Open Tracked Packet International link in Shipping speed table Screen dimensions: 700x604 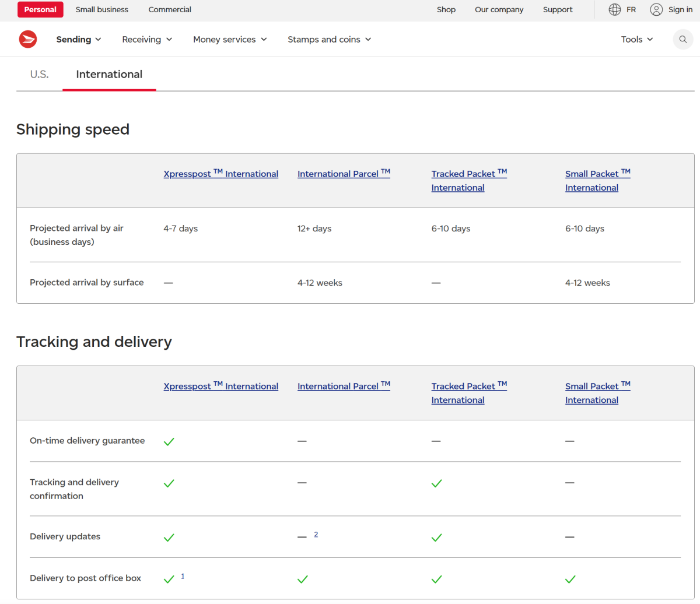tap(469, 180)
